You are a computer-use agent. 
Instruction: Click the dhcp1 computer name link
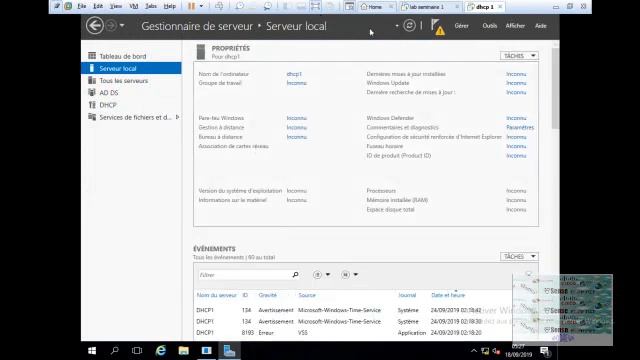tap(294, 74)
